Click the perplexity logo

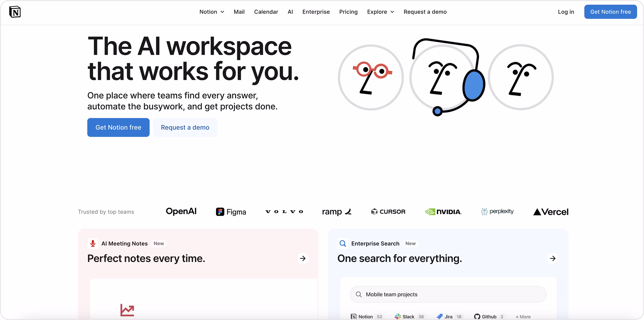click(497, 212)
